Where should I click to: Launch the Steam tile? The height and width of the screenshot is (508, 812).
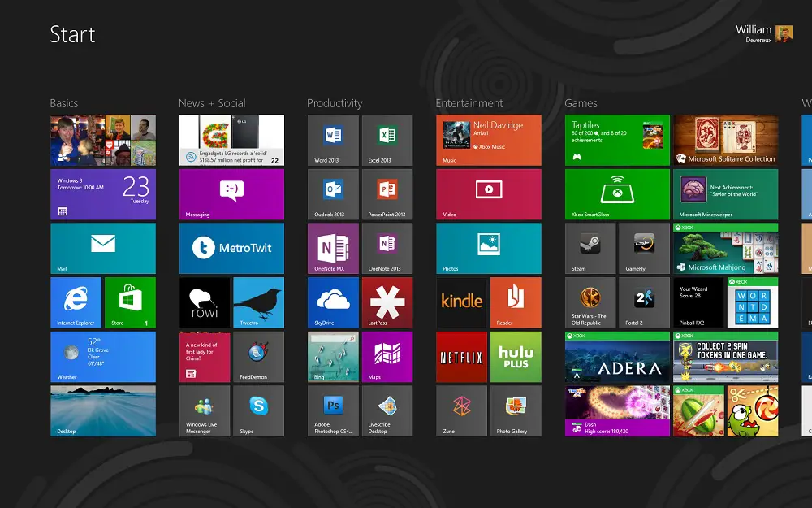pos(590,248)
